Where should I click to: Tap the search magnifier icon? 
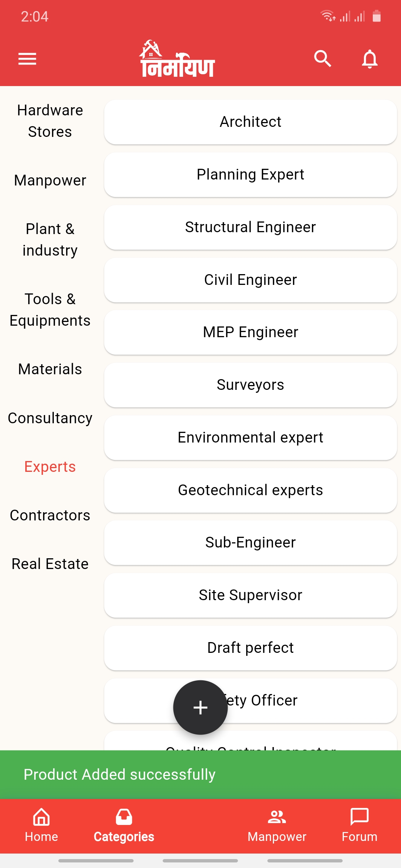pos(322,59)
